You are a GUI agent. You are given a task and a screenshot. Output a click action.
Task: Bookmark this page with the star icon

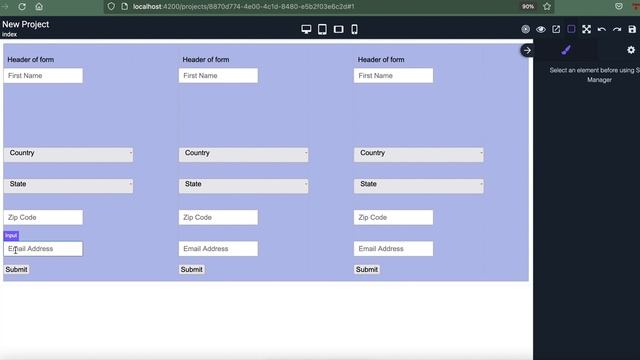coord(547,7)
